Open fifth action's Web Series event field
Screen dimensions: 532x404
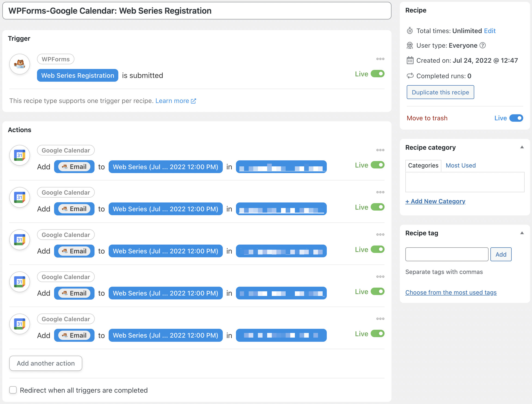[165, 335]
